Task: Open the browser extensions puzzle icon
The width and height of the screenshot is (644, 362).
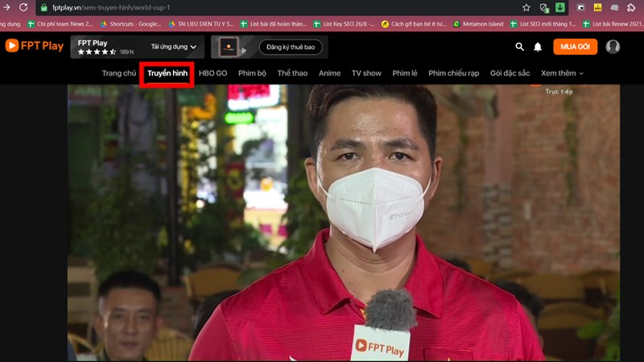Action: pyautogui.click(x=631, y=7)
